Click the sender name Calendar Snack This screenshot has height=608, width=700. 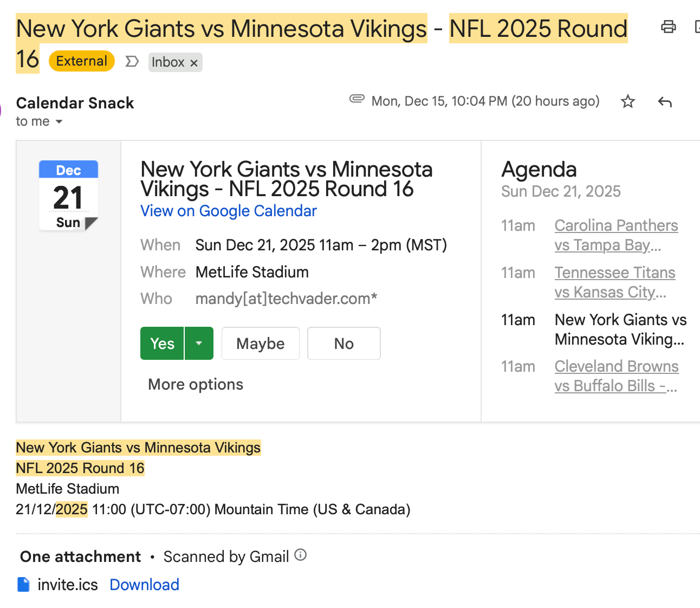pyautogui.click(x=75, y=103)
